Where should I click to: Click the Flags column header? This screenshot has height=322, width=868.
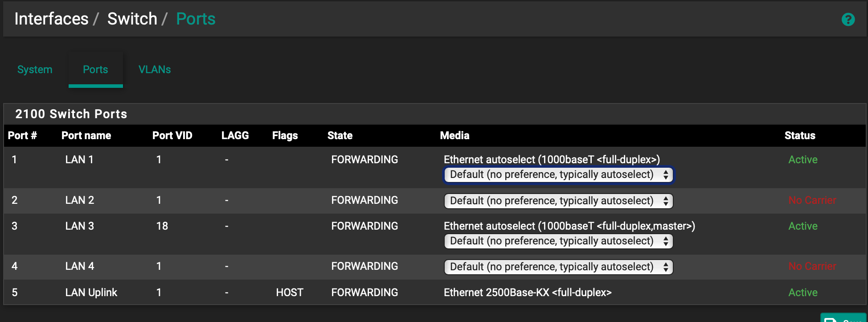(285, 136)
